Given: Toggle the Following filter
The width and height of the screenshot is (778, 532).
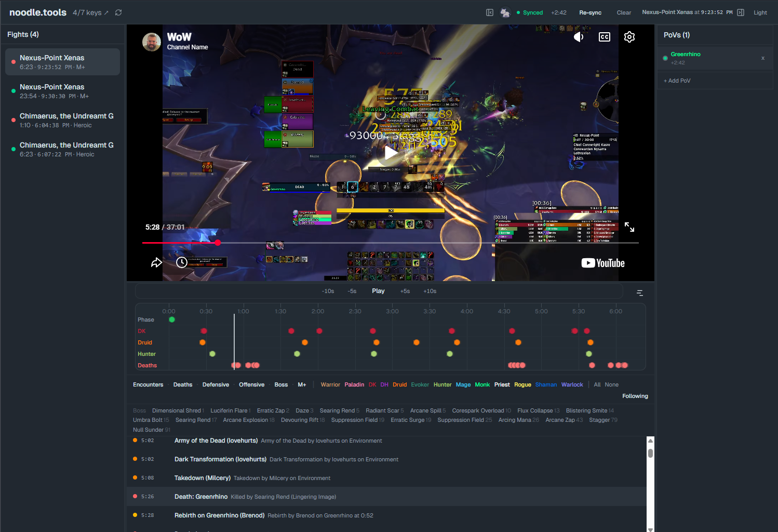Looking at the screenshot, I should 635,396.
